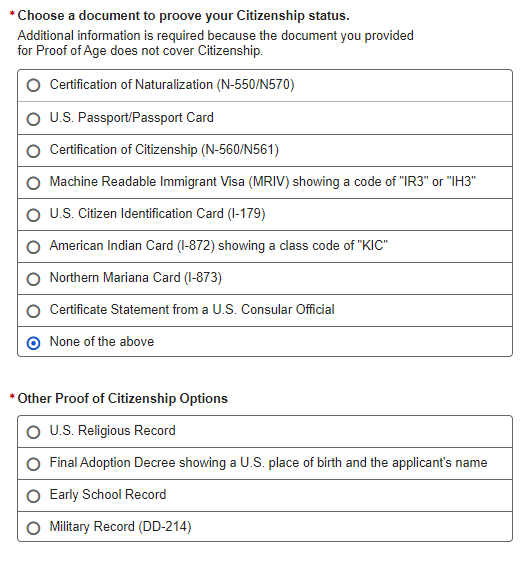
Task: Click the Early School Record label text
Action: tap(108, 494)
